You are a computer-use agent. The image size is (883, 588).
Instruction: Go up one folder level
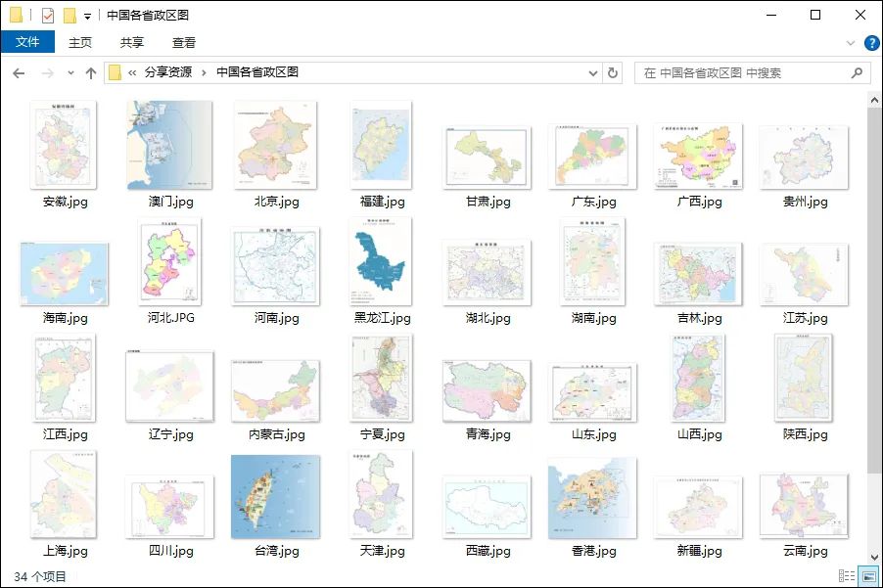[91, 73]
